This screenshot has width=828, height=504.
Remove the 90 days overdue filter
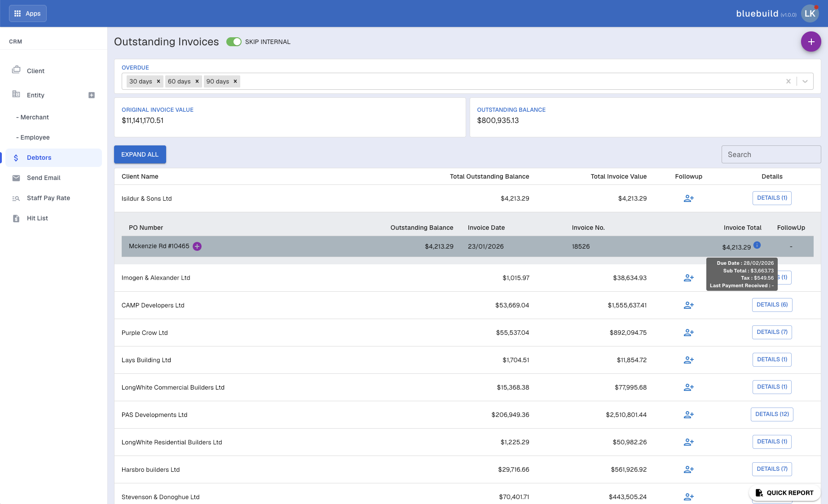[x=235, y=81]
